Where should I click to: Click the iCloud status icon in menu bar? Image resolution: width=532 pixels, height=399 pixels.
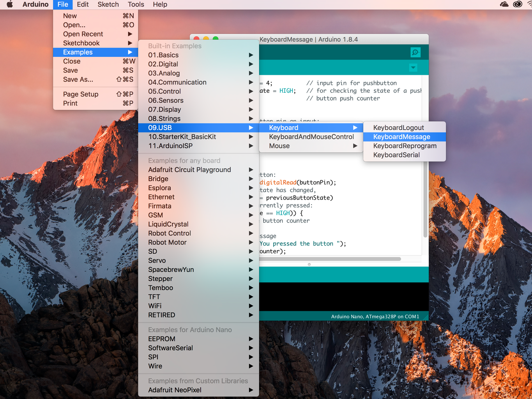click(504, 4)
